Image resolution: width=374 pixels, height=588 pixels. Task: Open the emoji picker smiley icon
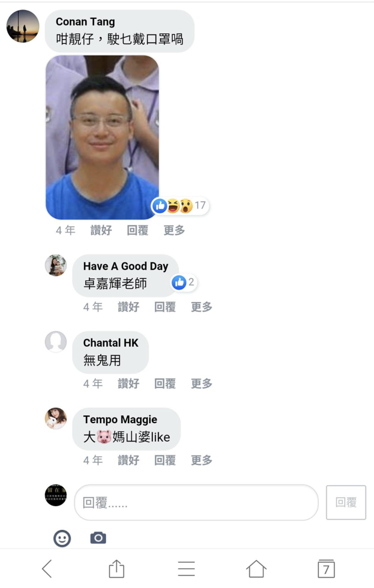point(62,538)
